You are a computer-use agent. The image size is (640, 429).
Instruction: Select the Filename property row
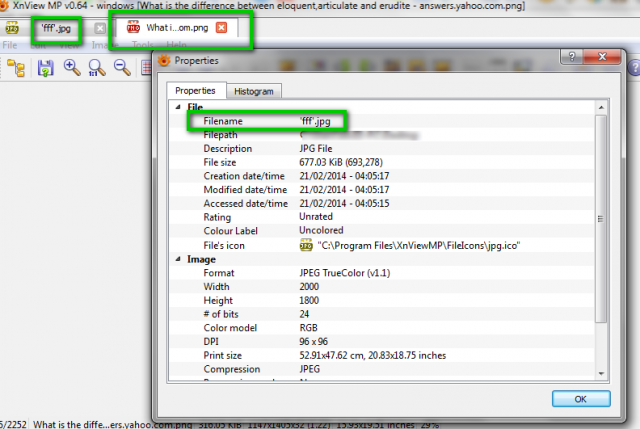(x=382, y=121)
